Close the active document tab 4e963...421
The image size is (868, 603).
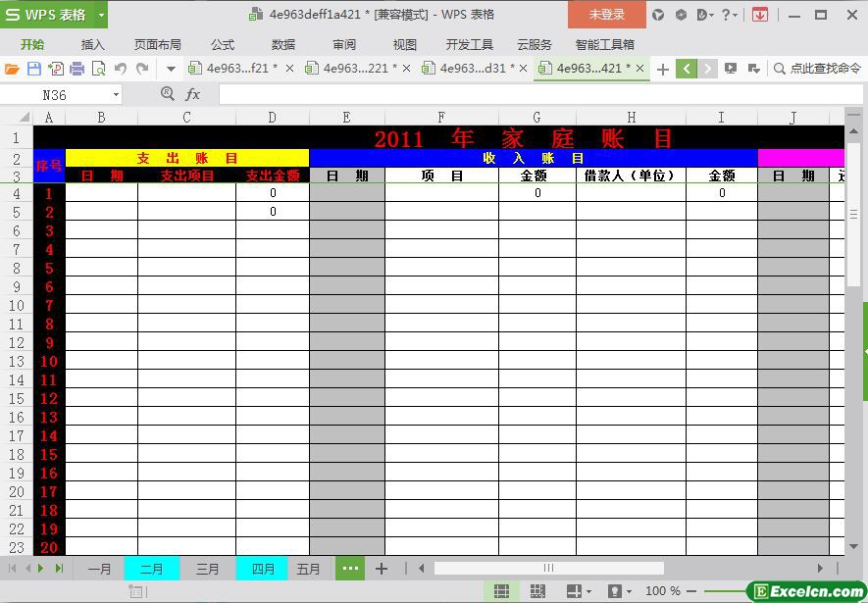639,69
